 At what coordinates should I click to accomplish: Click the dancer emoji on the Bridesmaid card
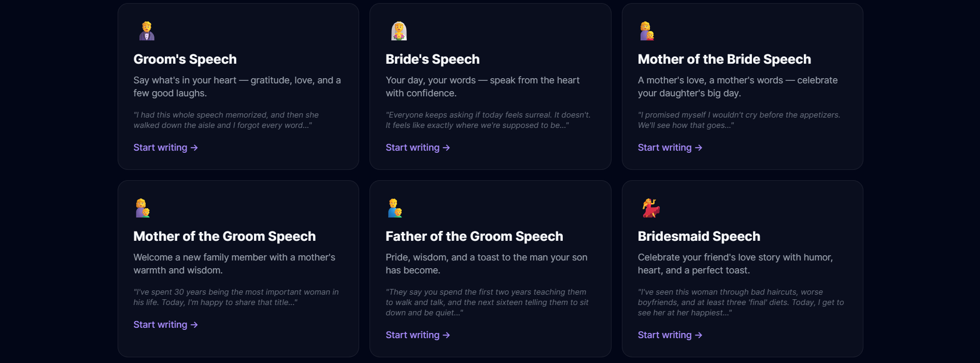pyautogui.click(x=649, y=208)
